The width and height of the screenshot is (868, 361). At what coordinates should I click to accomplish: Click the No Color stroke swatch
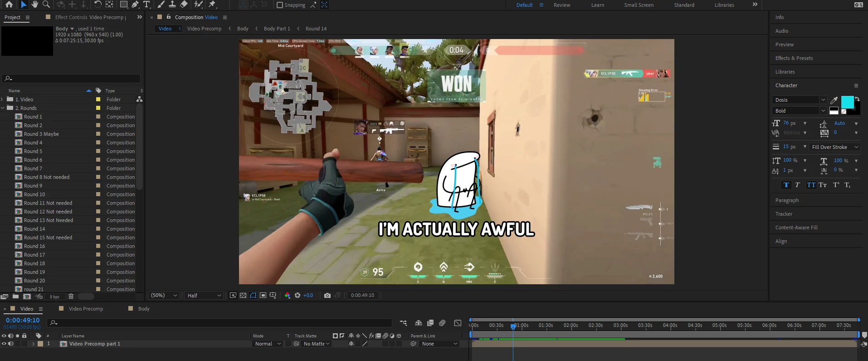pos(844,111)
